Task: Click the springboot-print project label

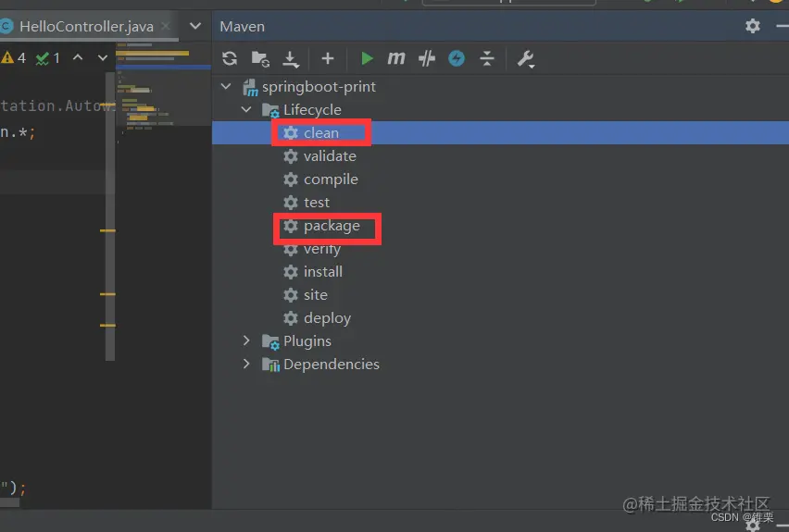Action: [319, 87]
